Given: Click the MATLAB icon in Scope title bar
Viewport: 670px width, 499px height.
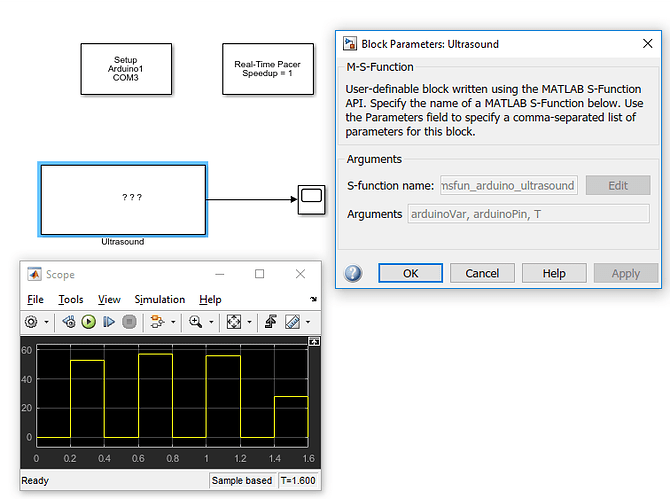Looking at the screenshot, I should (x=35, y=274).
